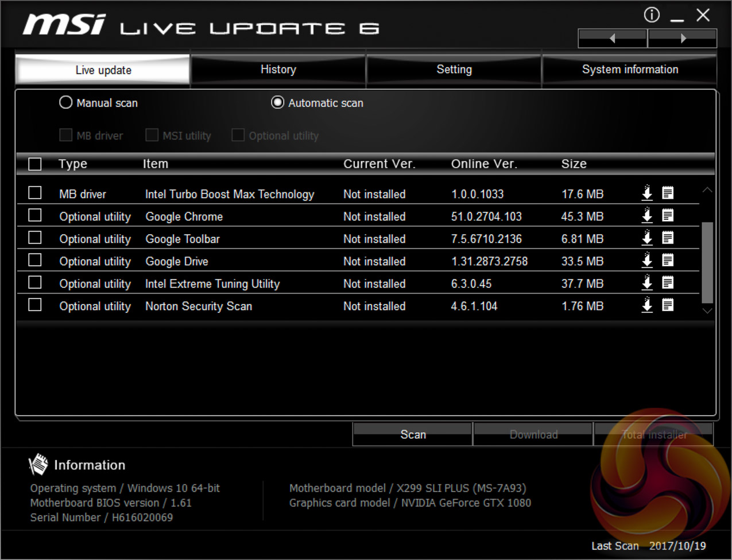Choose the Automatic scan radio option
Viewport: 732px width, 560px height.
[x=278, y=102]
